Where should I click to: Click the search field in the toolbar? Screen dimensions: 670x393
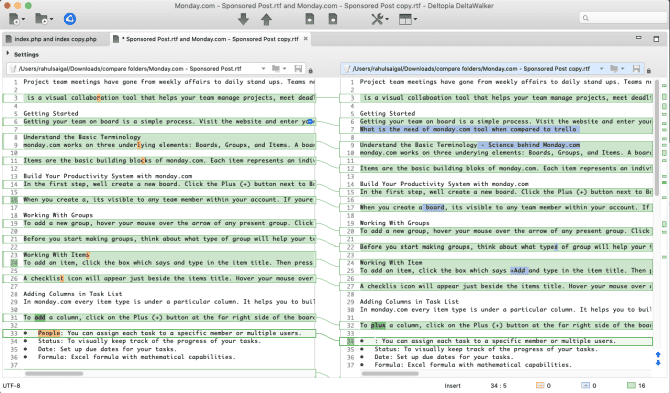coord(623,18)
